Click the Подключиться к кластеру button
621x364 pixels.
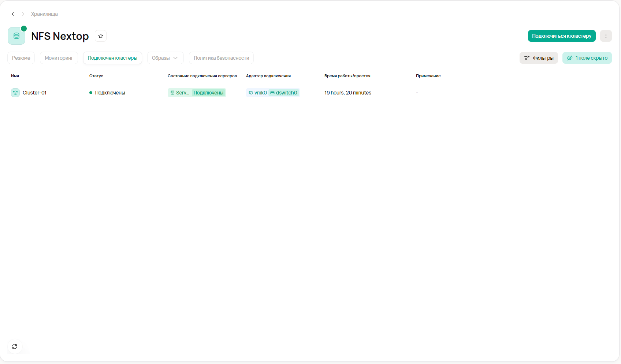click(x=561, y=36)
